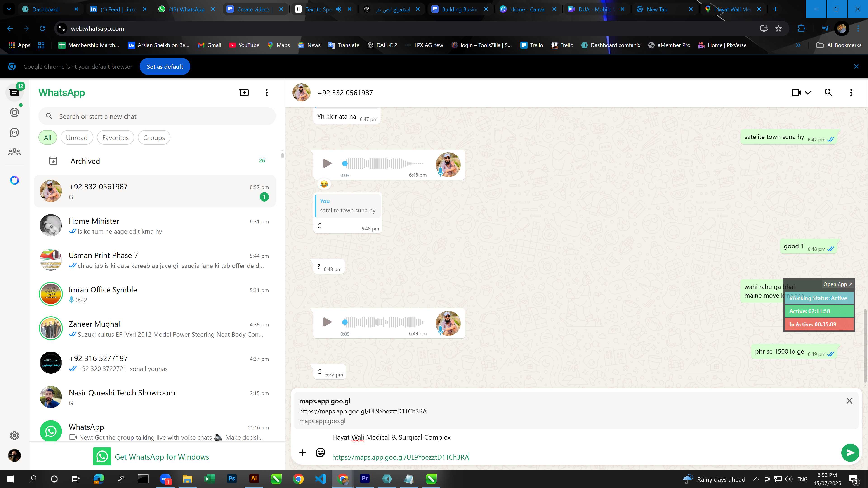Image resolution: width=868 pixels, height=488 pixels.
Task: Seek the 0:09 voice message waveform
Action: click(383, 322)
